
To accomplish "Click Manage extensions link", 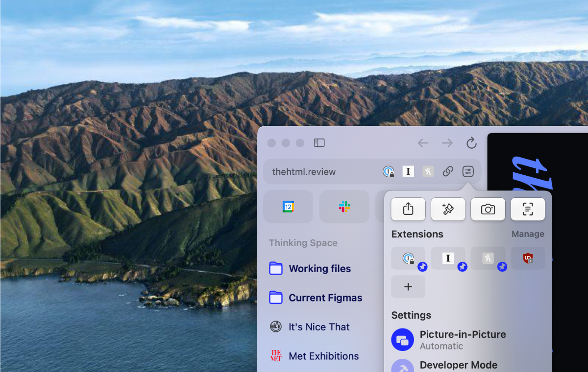I will click(528, 234).
